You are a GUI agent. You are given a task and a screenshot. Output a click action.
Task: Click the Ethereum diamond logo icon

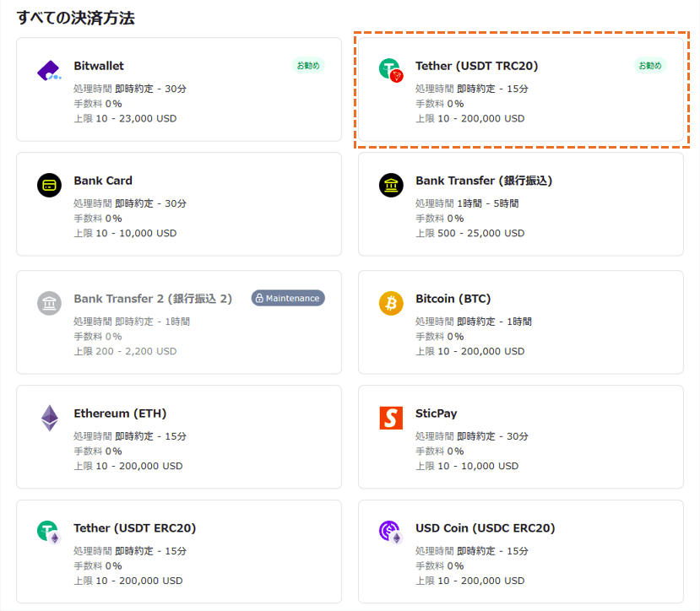50,418
